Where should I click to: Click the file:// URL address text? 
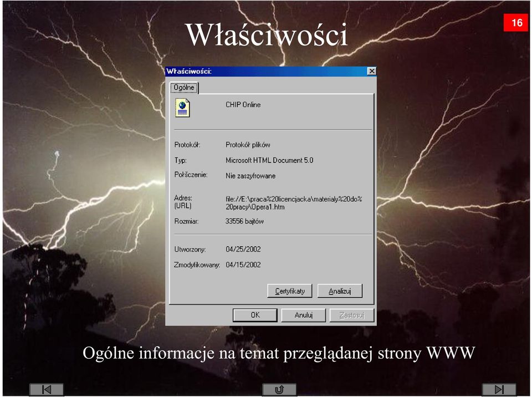294,203
